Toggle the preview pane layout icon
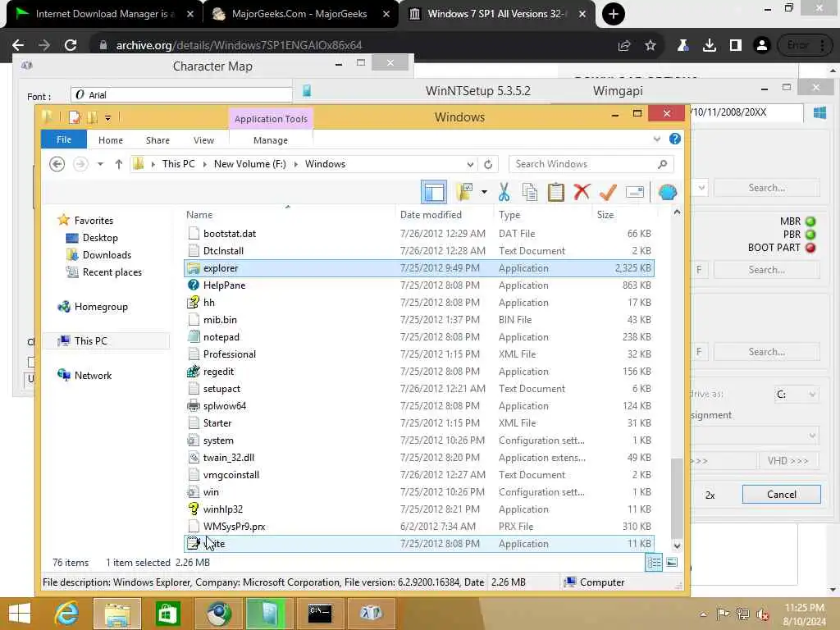The image size is (840, 630). (434, 192)
